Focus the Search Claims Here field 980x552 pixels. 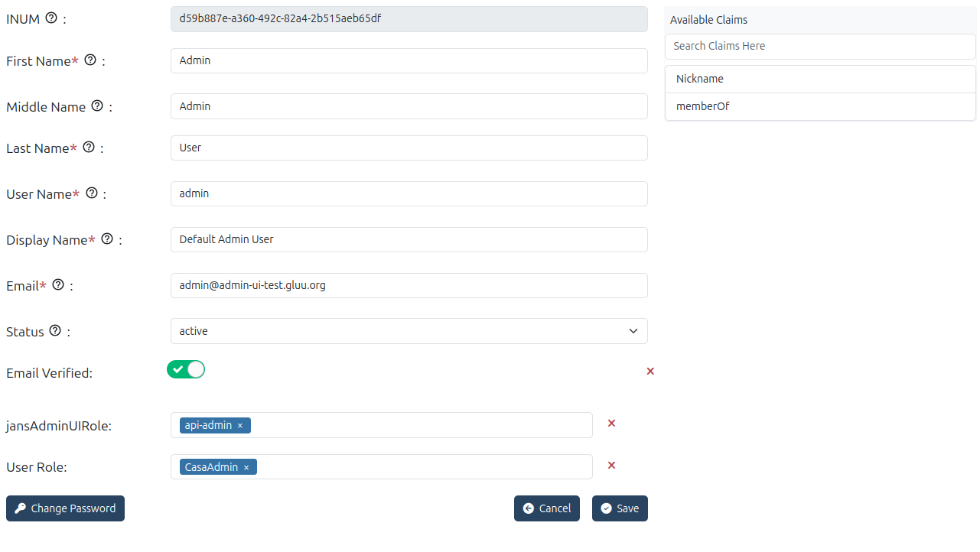tap(819, 46)
